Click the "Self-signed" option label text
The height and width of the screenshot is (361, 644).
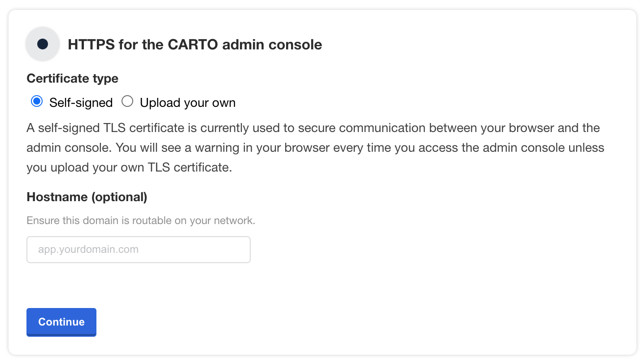[81, 103]
